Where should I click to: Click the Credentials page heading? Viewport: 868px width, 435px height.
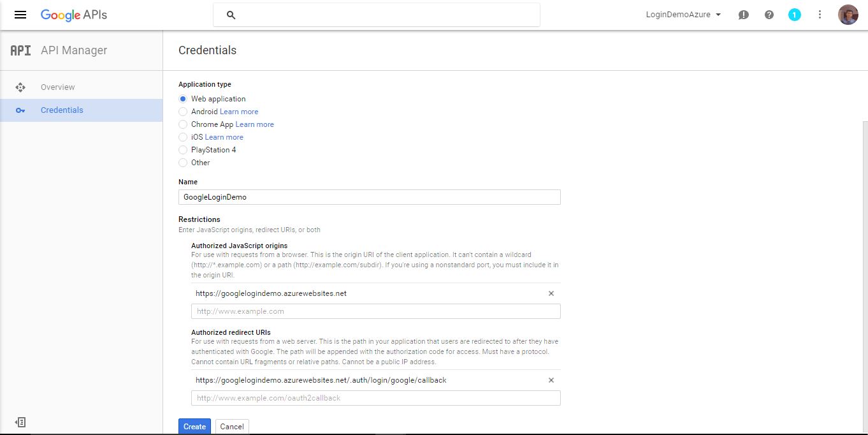coord(207,50)
